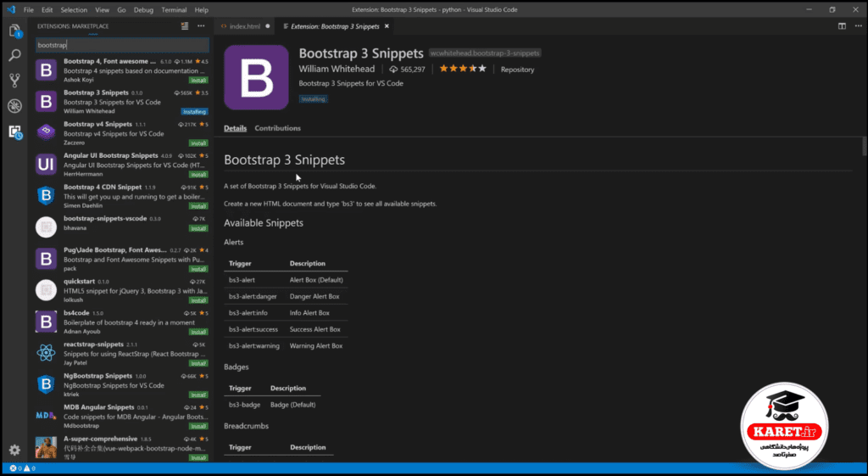The image size is (868, 476).
Task: Click the Bootstrap 4 Font awesome extension icon
Action: (46, 70)
